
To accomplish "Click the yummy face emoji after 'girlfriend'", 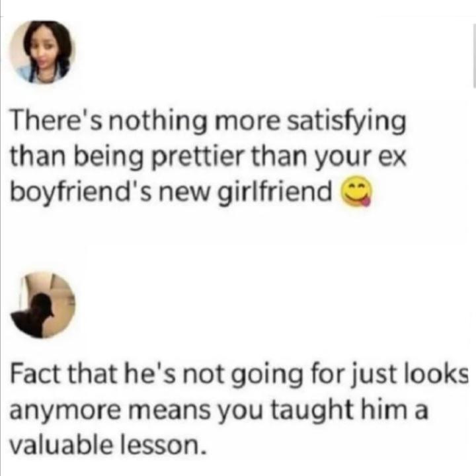I will coord(357,191).
